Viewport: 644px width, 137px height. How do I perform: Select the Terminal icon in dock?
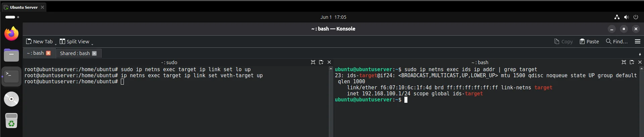[11, 77]
